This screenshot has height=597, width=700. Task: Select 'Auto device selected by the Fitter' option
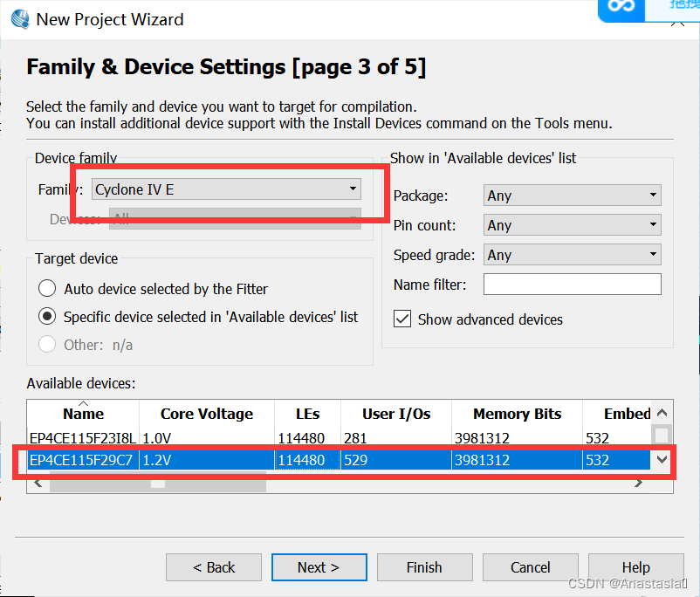coord(48,289)
